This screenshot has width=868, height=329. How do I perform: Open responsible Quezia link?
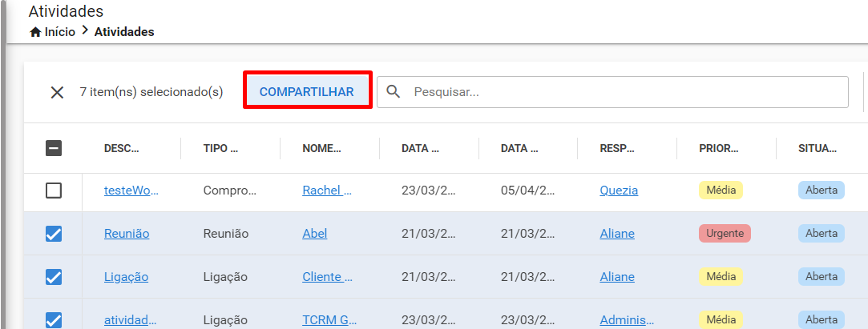tap(619, 191)
